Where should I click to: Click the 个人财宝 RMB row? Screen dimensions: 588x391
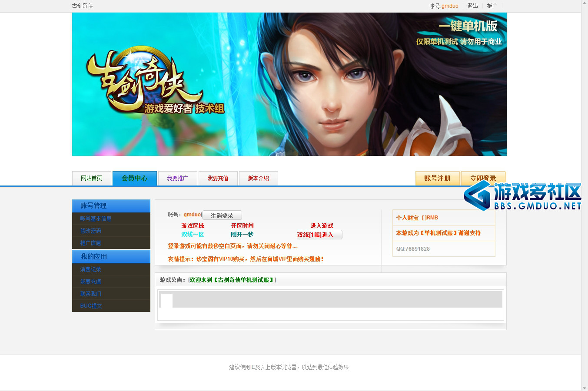pyautogui.click(x=444, y=218)
